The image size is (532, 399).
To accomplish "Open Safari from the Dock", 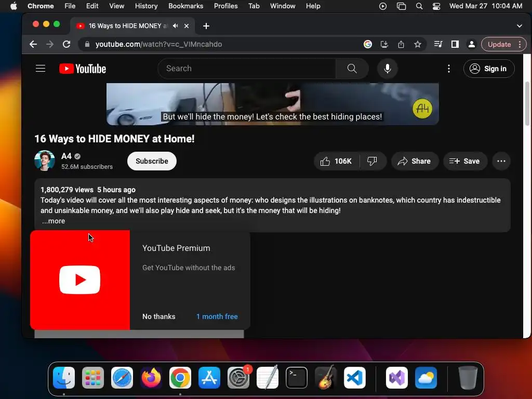I will (122, 378).
